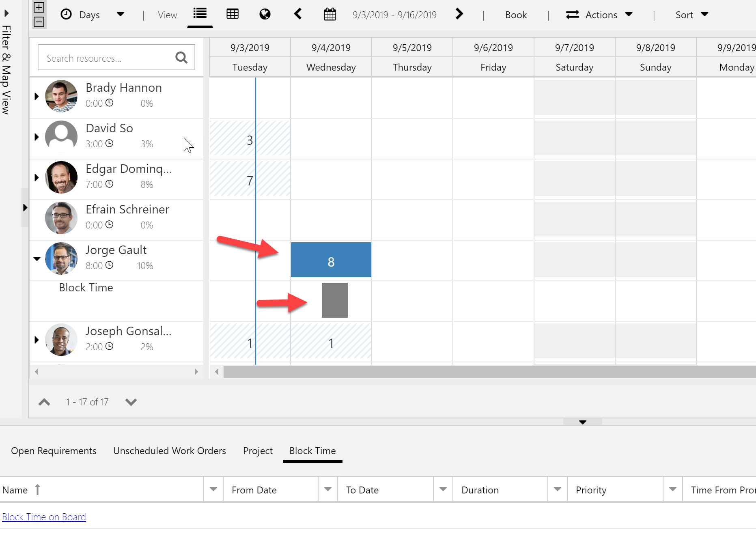Expand the Brady Hannon resource row
756x547 pixels.
click(x=37, y=97)
